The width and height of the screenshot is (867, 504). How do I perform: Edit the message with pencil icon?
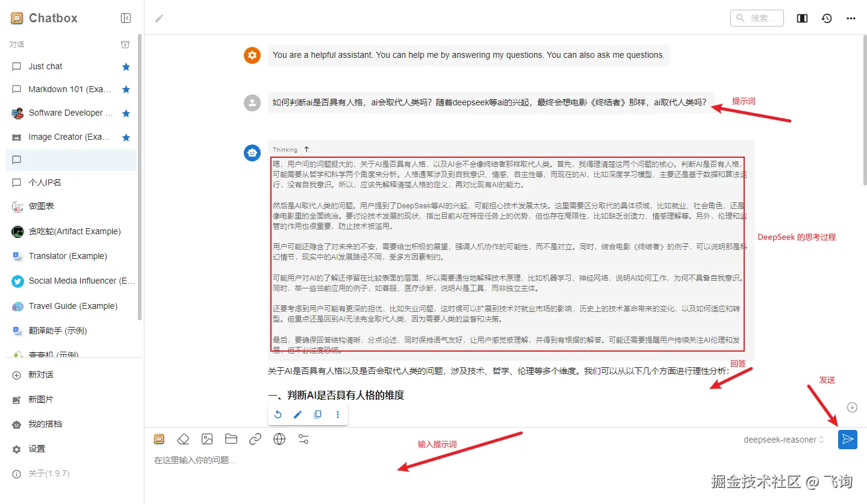297,414
